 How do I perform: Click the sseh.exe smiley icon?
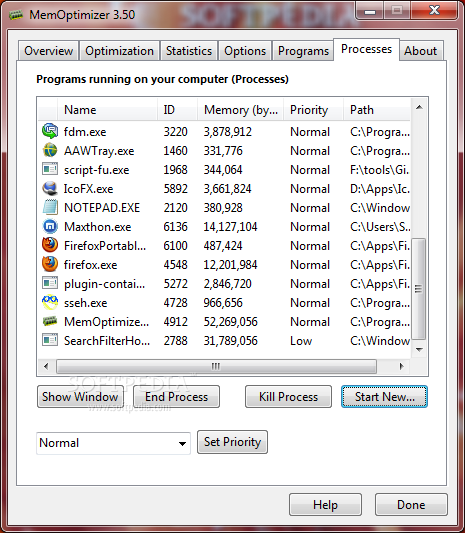tap(50, 302)
